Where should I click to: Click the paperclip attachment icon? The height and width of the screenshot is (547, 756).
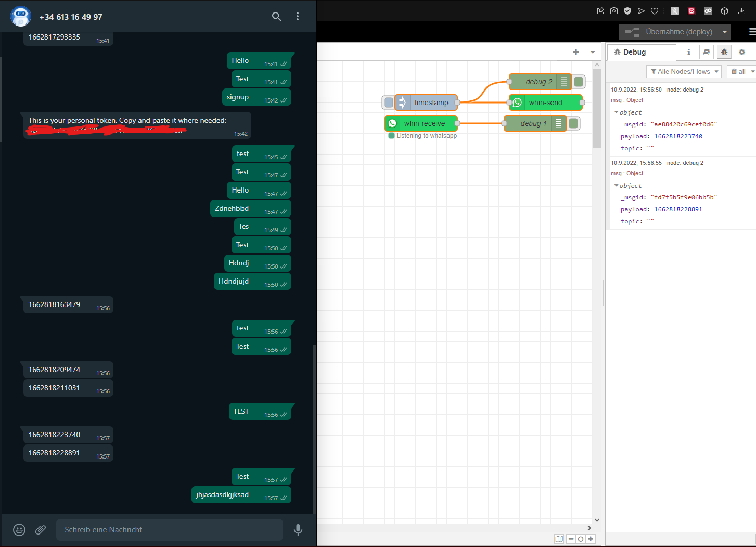coord(41,529)
